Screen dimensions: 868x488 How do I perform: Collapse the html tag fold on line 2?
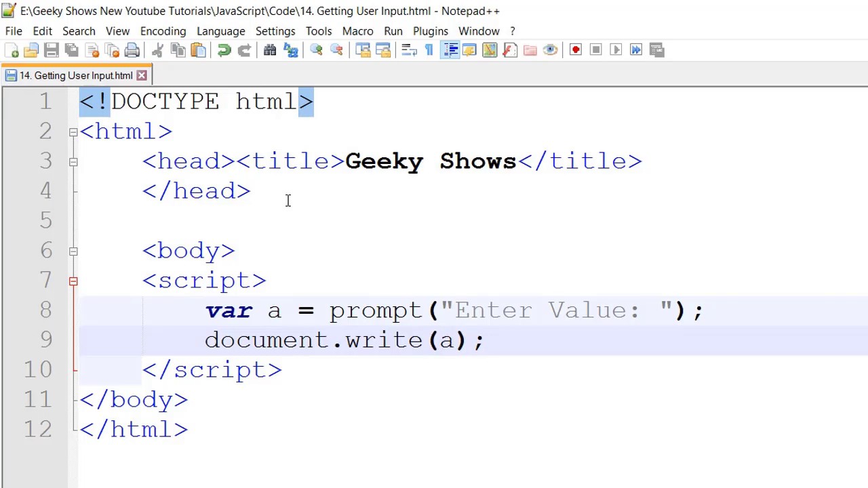click(x=73, y=131)
